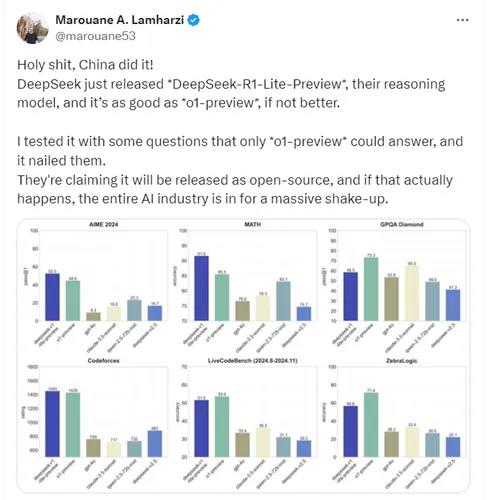Click the AIME 2024 chart title
This screenshot has width=487, height=500.
pos(103,224)
